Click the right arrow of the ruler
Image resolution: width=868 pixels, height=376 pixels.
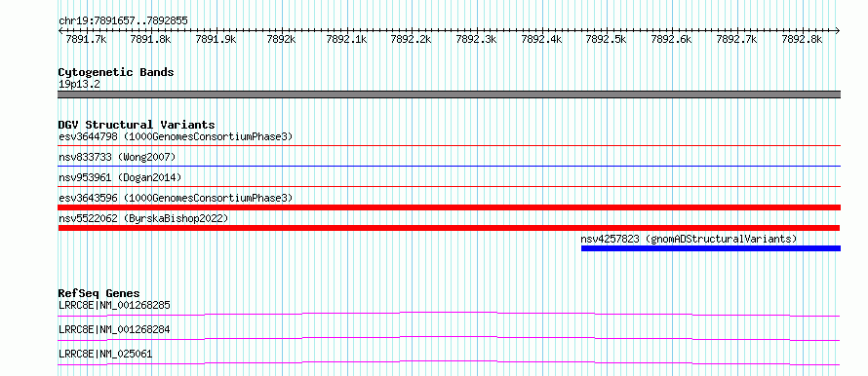click(x=838, y=31)
